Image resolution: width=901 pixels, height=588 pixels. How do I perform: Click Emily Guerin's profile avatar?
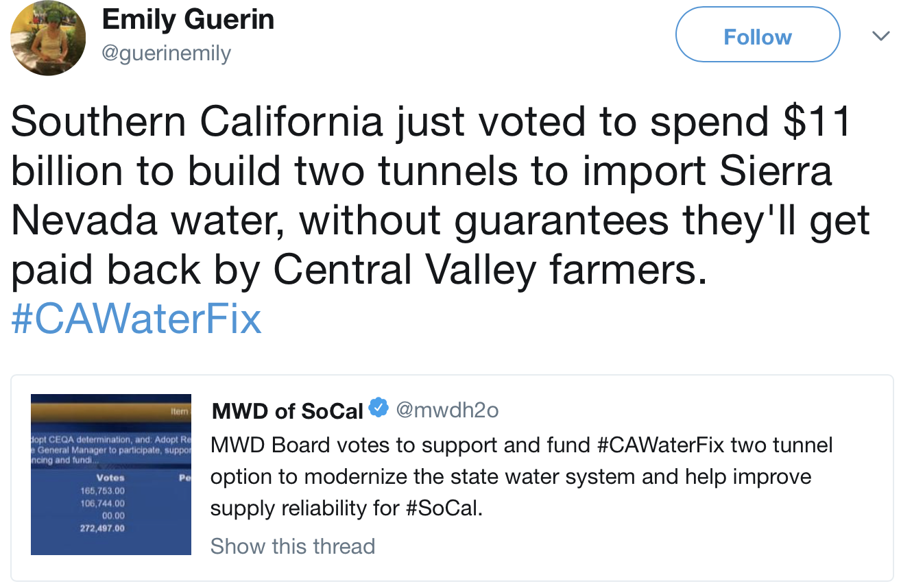[48, 38]
